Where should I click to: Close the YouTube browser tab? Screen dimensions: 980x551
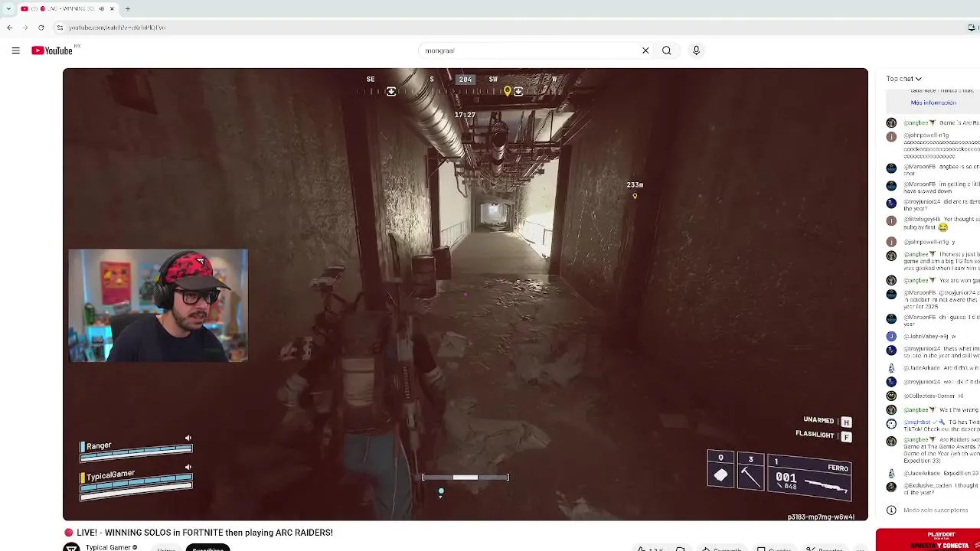tap(112, 8)
